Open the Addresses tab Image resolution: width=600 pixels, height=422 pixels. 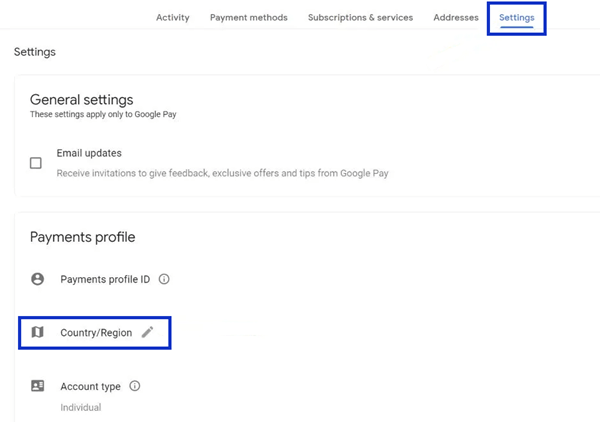[456, 18]
